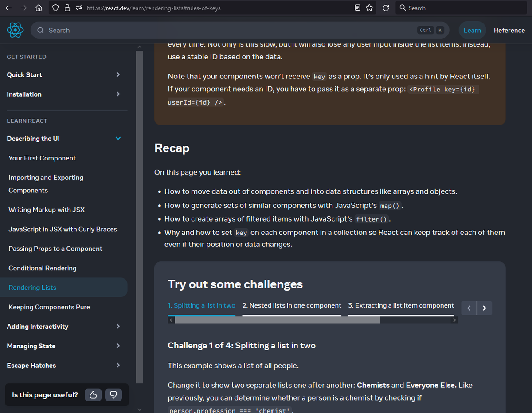Screen dimensions: 532x413
Task: Open Writing Markup with JSX
Action: 47,210
